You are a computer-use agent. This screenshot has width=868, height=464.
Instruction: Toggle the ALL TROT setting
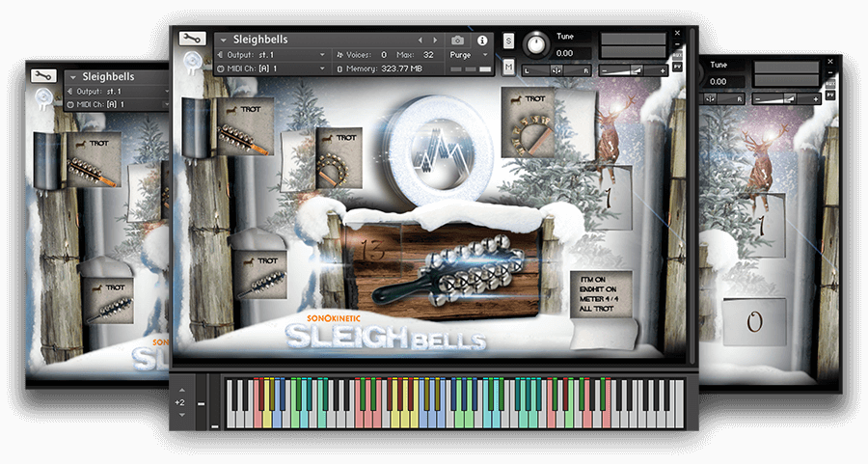pyautogui.click(x=597, y=309)
